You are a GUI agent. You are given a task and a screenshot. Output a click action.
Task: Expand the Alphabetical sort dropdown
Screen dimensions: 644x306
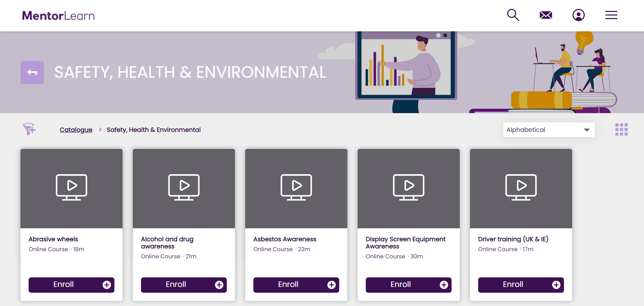click(x=549, y=130)
